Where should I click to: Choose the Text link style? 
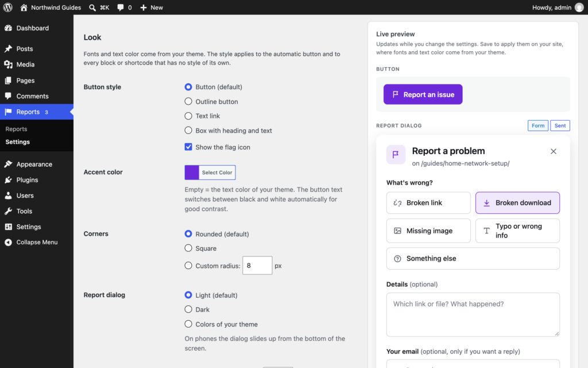coord(188,116)
